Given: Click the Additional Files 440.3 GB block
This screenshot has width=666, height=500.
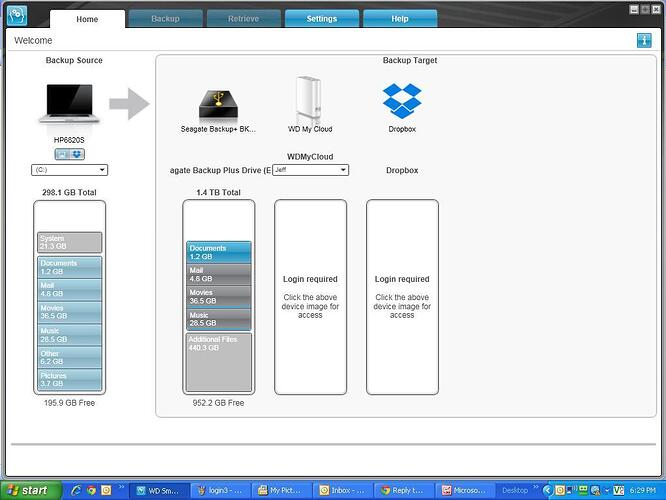Looking at the screenshot, I should pos(219,362).
